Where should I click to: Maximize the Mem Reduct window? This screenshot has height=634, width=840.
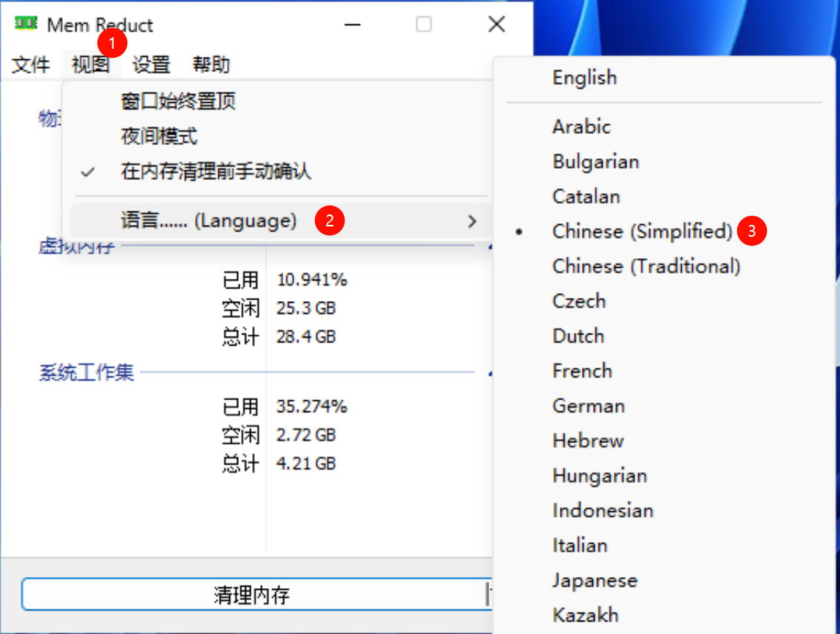click(424, 24)
